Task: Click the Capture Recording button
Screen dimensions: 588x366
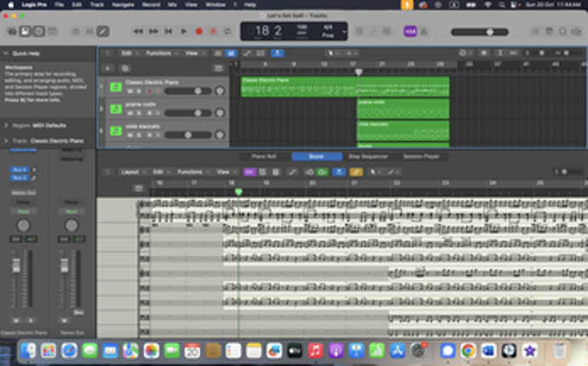Action: pyautogui.click(x=213, y=31)
